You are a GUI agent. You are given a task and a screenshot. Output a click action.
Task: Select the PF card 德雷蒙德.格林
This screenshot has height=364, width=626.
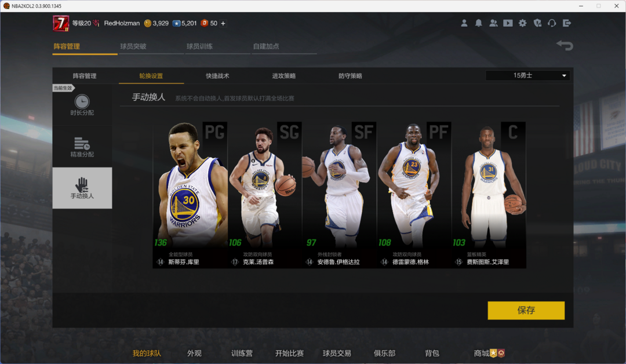[x=414, y=195]
